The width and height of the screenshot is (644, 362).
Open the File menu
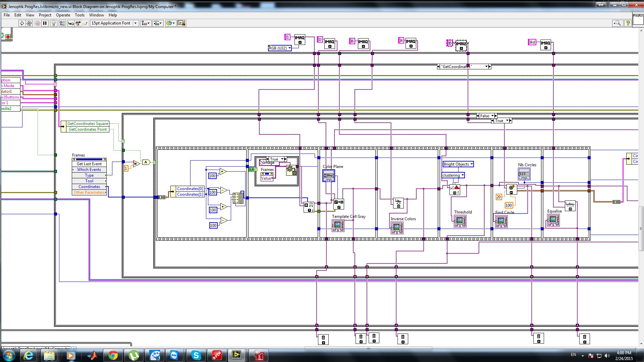[x=7, y=15]
